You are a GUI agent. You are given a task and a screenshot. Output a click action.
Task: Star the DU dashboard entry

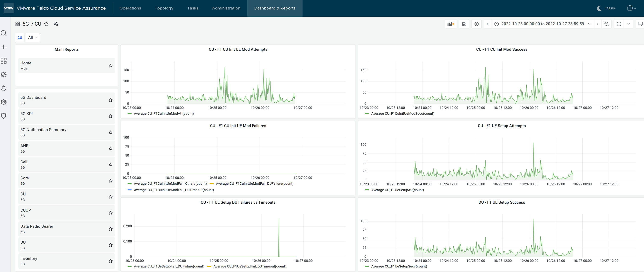click(x=110, y=245)
